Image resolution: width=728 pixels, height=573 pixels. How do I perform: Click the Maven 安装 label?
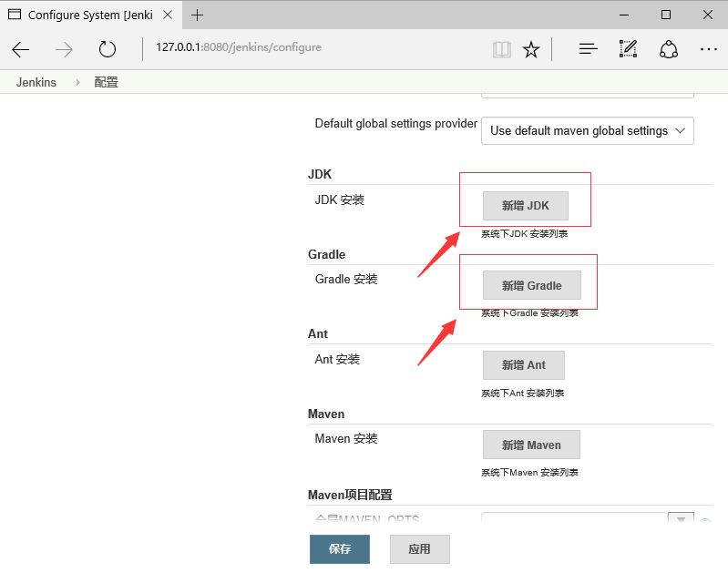(x=346, y=439)
